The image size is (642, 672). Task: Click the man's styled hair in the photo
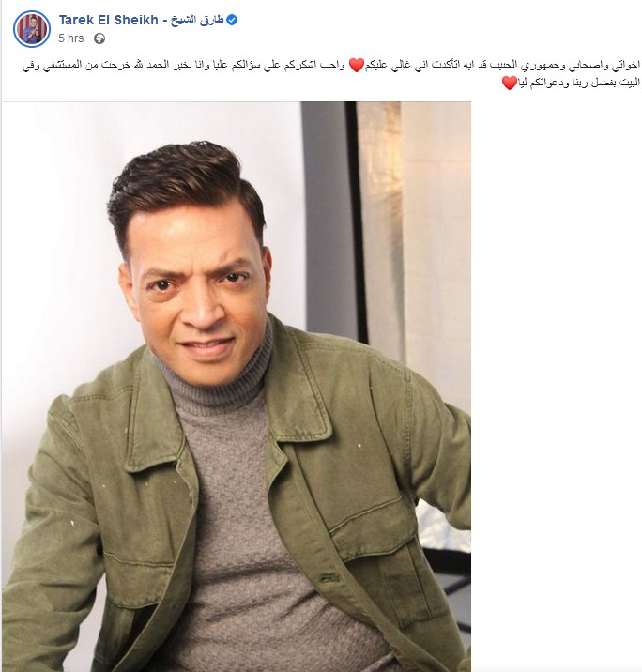click(184, 184)
